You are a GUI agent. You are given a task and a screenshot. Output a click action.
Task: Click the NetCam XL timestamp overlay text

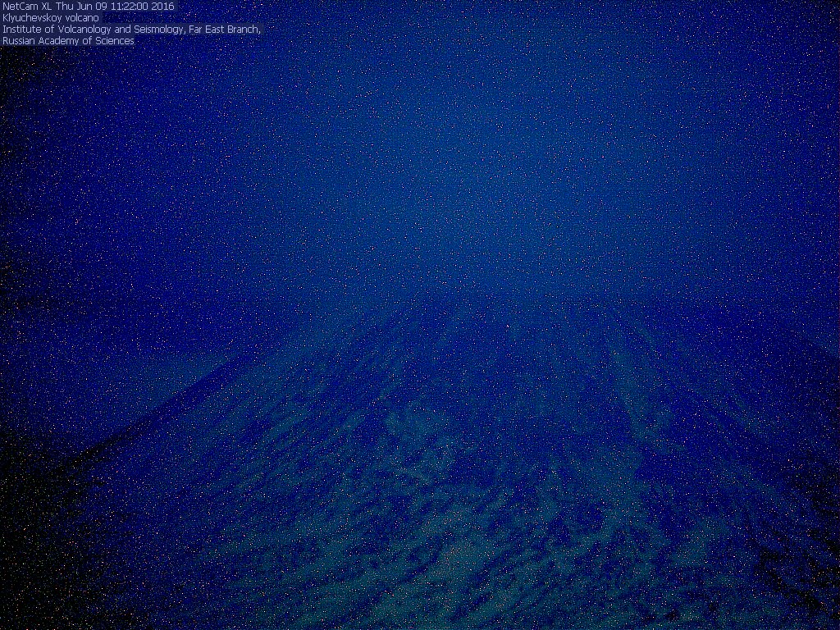pos(89,7)
